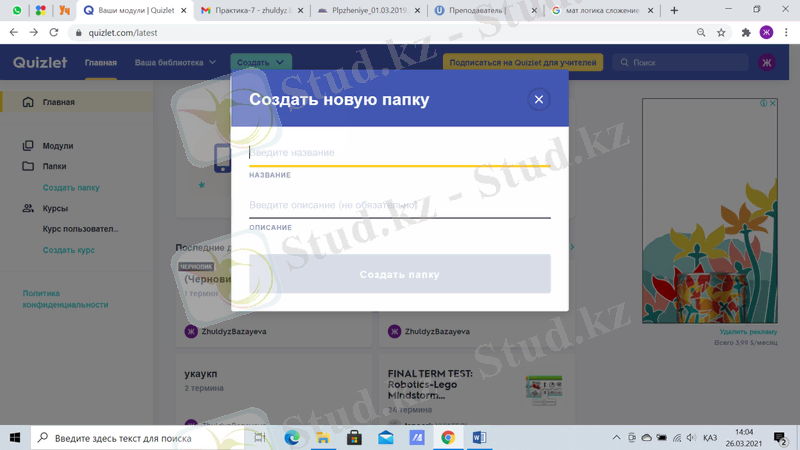Open the pinned Уч tab
800x450 pixels.
64,10
